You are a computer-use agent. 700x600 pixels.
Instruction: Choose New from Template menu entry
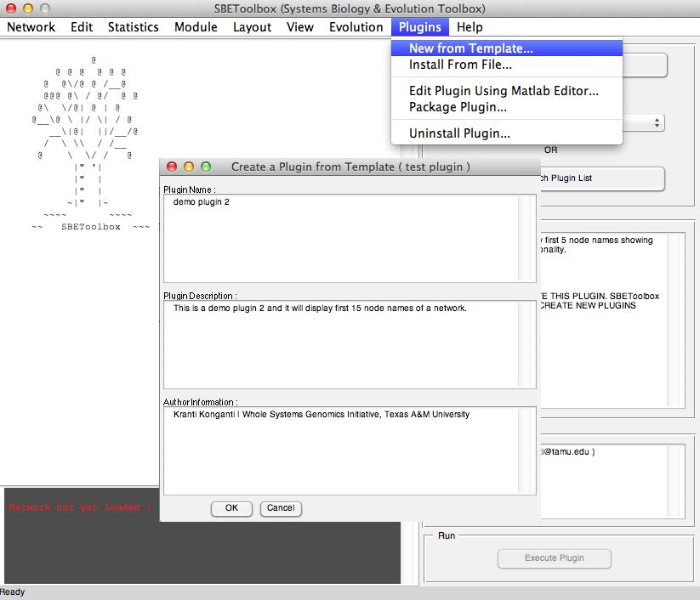(x=507, y=48)
